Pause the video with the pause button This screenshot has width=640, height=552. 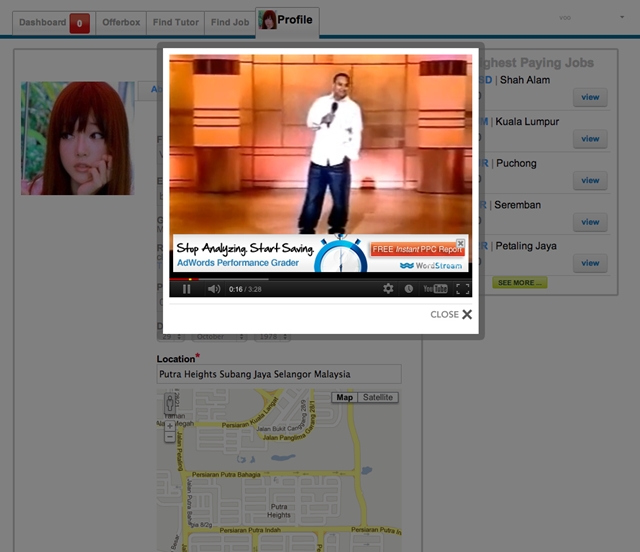tap(187, 289)
